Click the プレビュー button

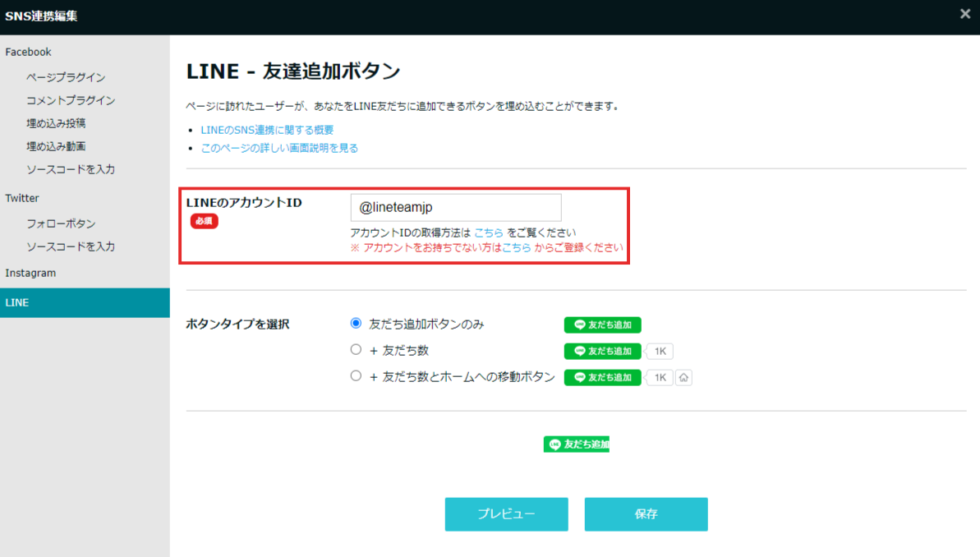pos(506,513)
